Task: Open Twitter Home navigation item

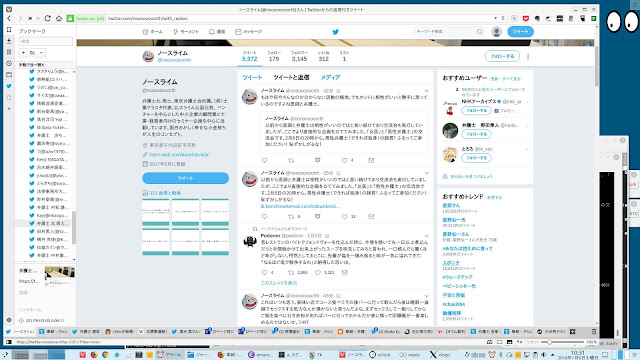Action: pos(152,31)
